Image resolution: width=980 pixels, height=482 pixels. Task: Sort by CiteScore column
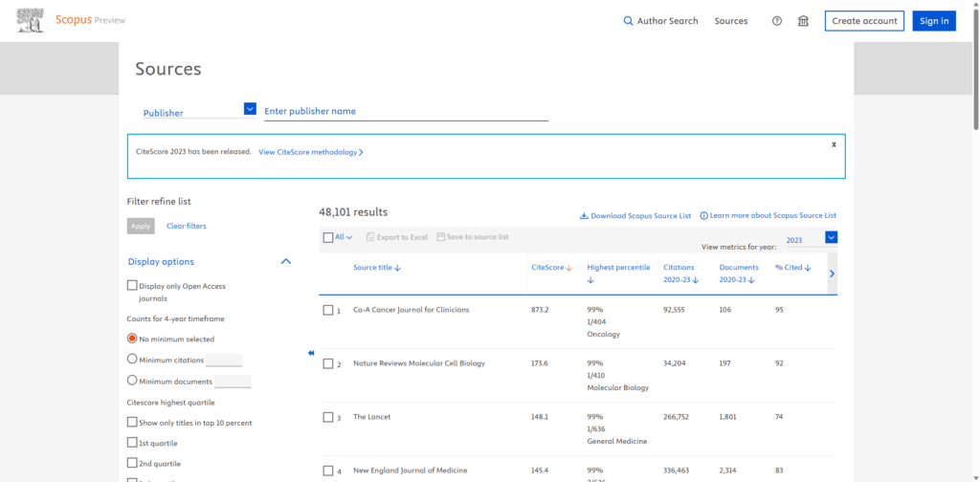click(x=552, y=267)
